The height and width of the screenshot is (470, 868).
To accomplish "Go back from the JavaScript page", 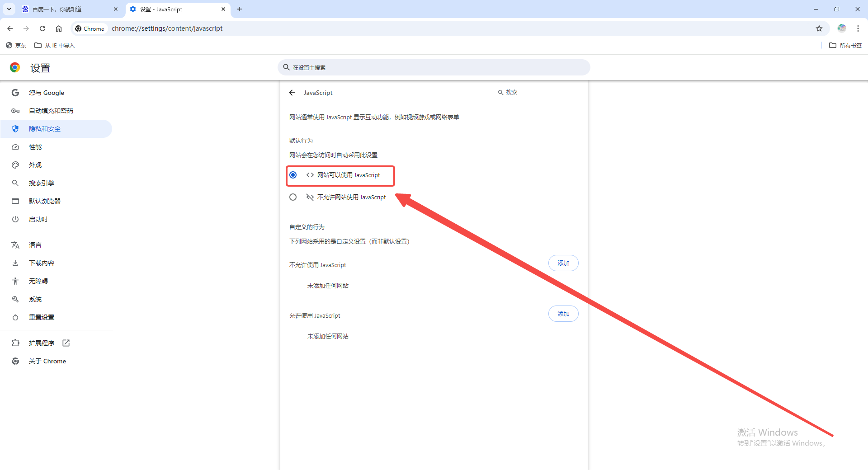I will tap(292, 93).
